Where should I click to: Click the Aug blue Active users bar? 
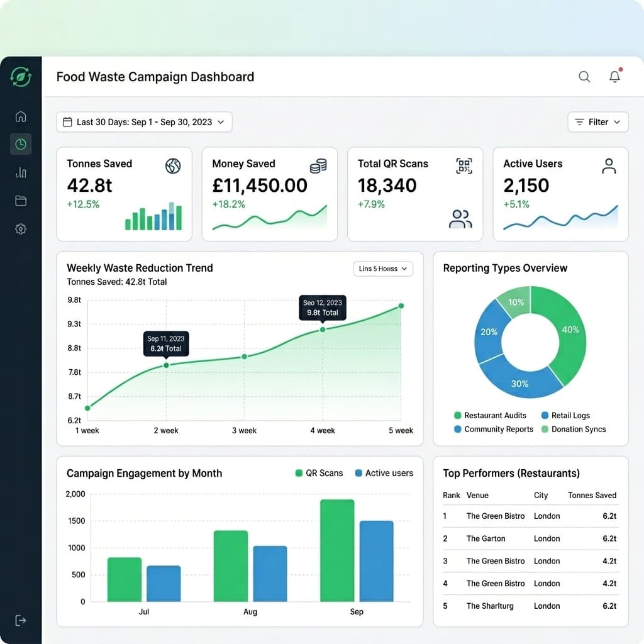(270, 574)
